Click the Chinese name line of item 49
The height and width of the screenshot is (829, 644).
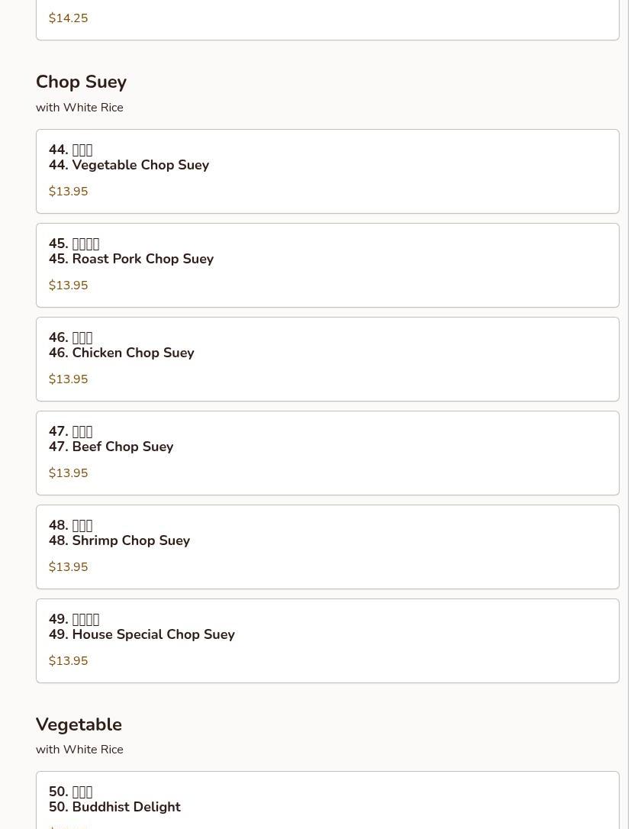coord(74,619)
